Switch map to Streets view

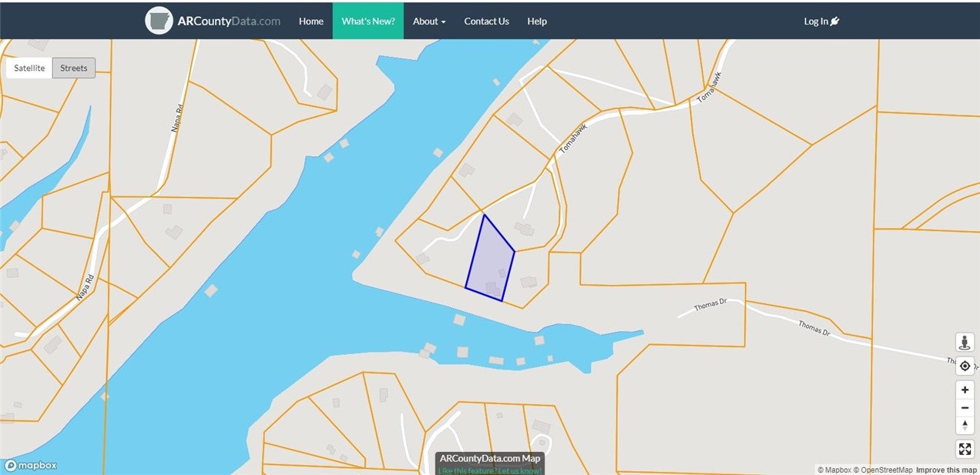pos(74,68)
